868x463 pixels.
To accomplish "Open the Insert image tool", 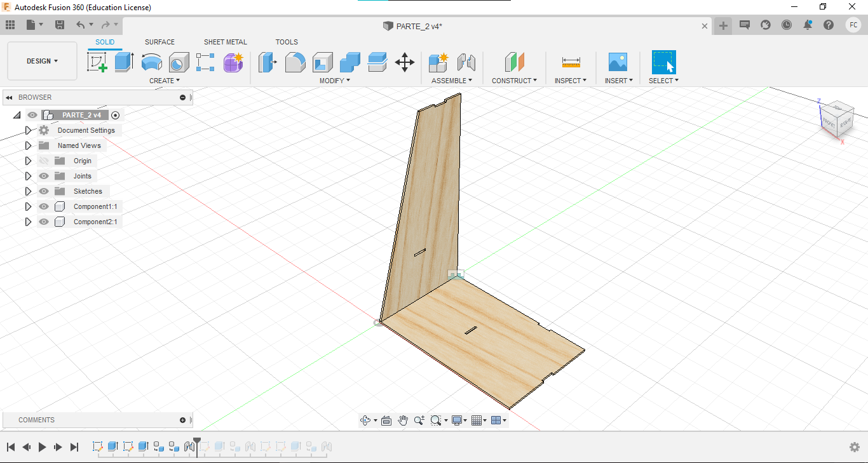I will (x=618, y=62).
